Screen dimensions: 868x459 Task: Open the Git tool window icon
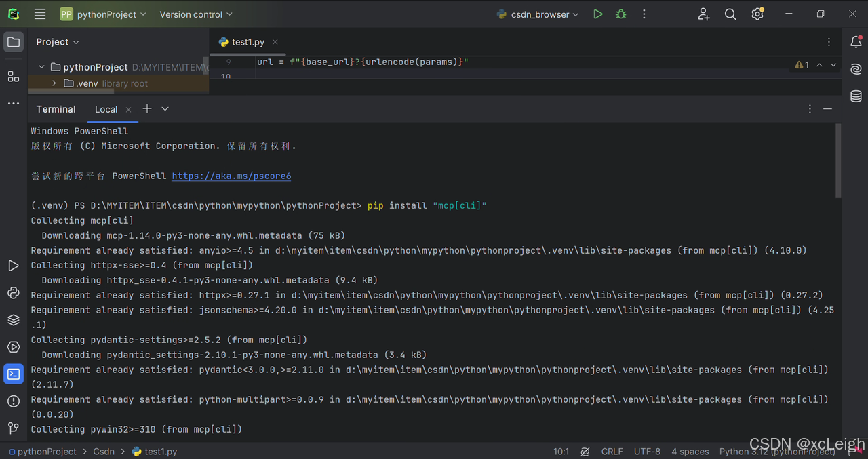(14, 428)
